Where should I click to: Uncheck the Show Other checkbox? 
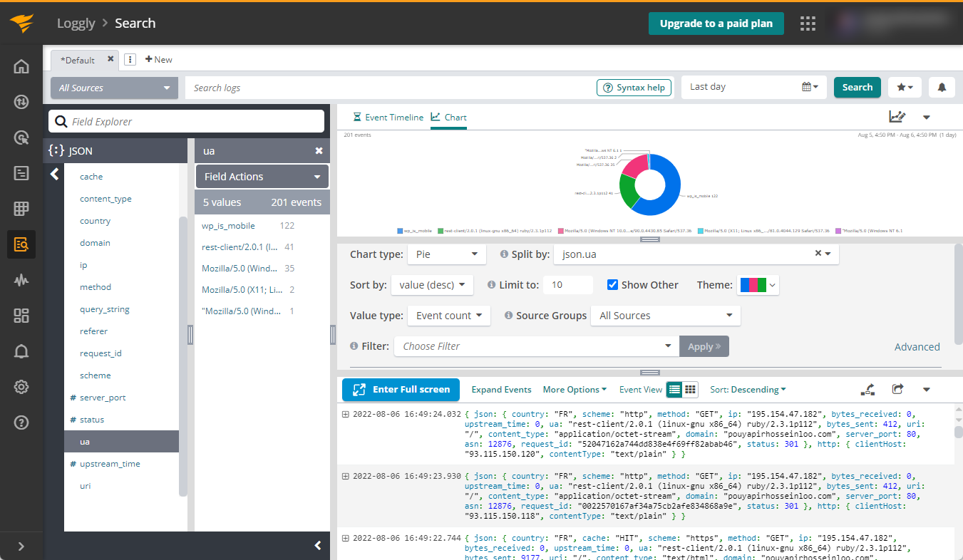pyautogui.click(x=612, y=285)
